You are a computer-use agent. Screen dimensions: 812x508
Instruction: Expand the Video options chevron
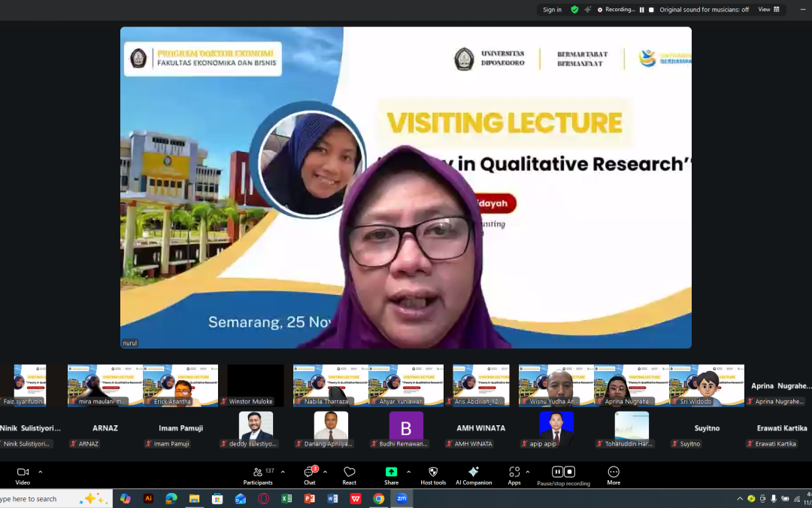coord(41,472)
